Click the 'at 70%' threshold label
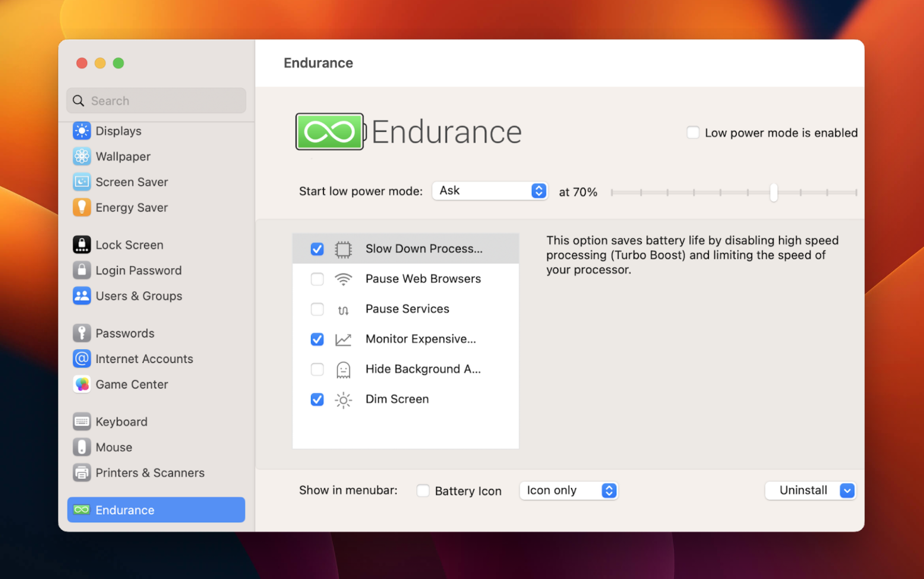 point(578,192)
